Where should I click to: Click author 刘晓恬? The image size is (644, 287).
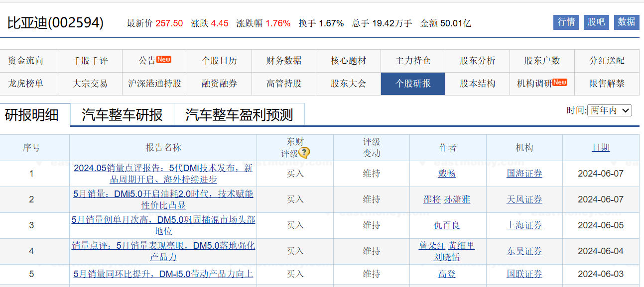click(447, 257)
